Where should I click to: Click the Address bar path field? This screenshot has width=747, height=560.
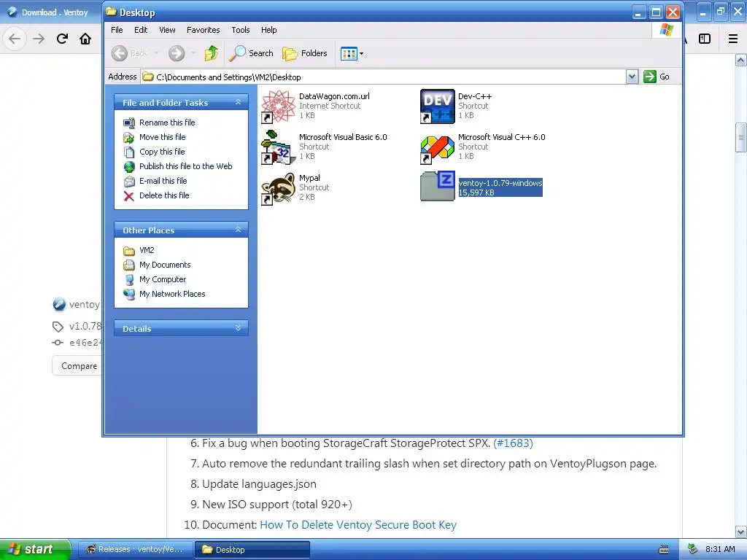tap(384, 77)
